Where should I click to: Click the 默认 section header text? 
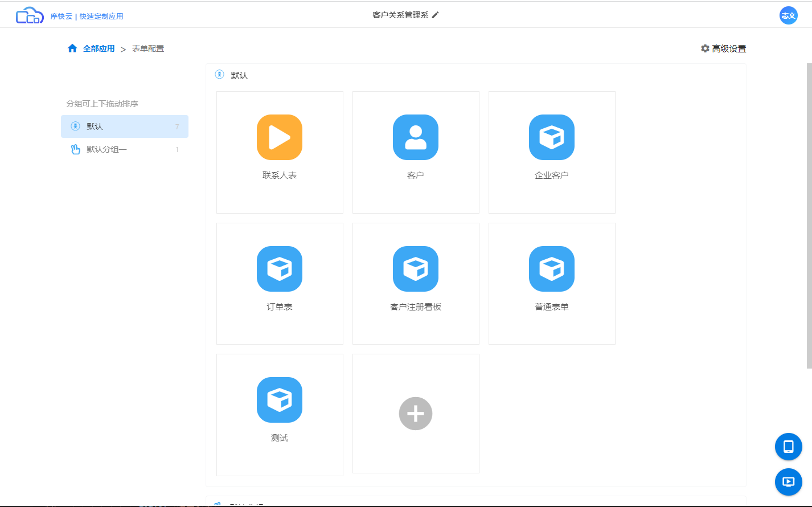coord(239,75)
